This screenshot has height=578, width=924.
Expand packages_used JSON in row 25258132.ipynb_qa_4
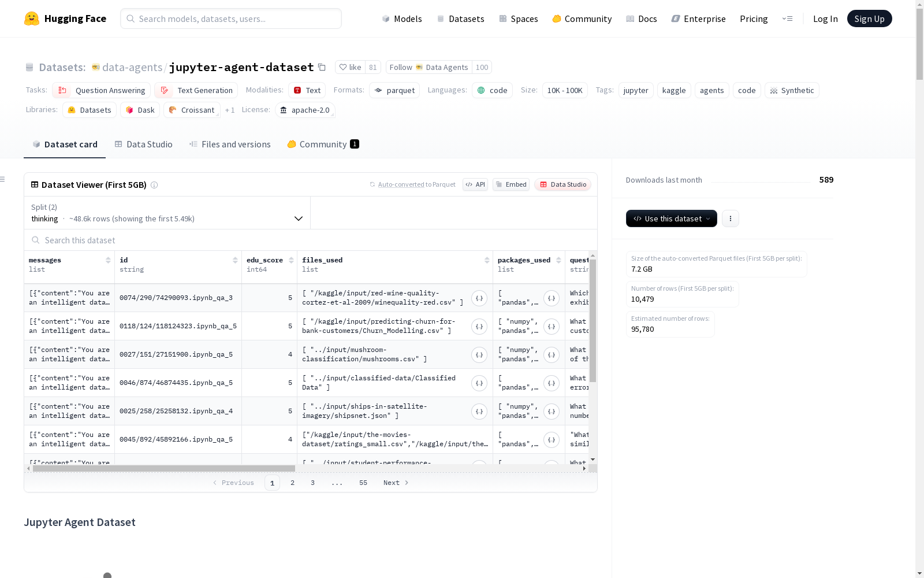552,412
